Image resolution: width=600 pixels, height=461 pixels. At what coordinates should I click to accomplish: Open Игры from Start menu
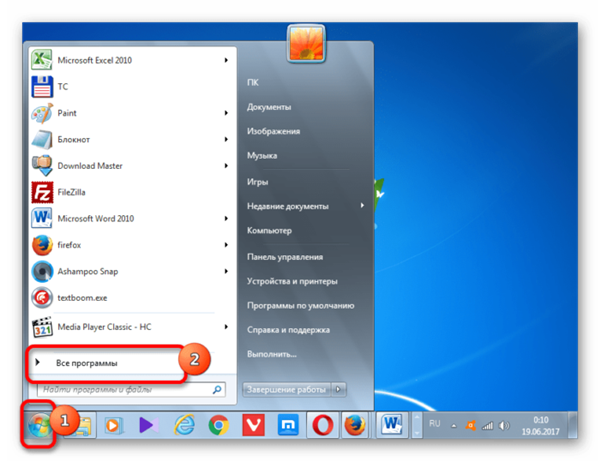click(x=258, y=182)
